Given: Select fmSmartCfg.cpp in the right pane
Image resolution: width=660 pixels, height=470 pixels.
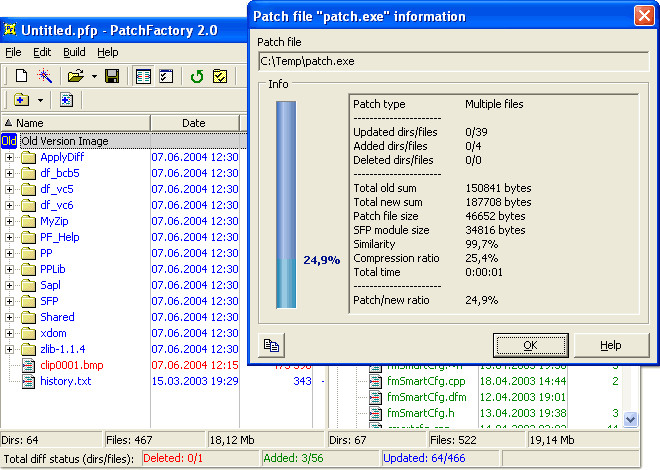Looking at the screenshot, I should [426, 381].
